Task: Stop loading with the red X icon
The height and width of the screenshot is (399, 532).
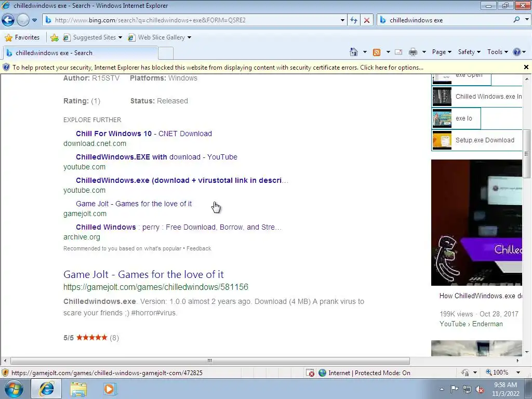Action: click(x=367, y=20)
